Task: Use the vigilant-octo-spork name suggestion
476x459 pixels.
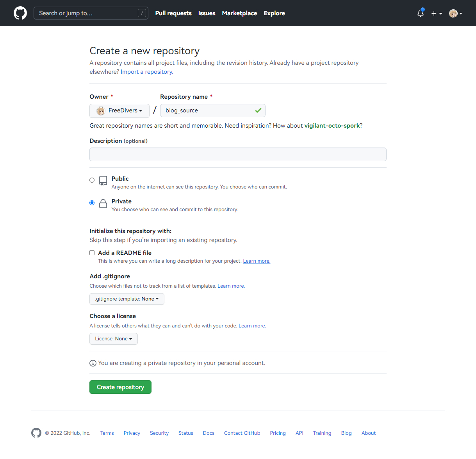Action: point(332,126)
